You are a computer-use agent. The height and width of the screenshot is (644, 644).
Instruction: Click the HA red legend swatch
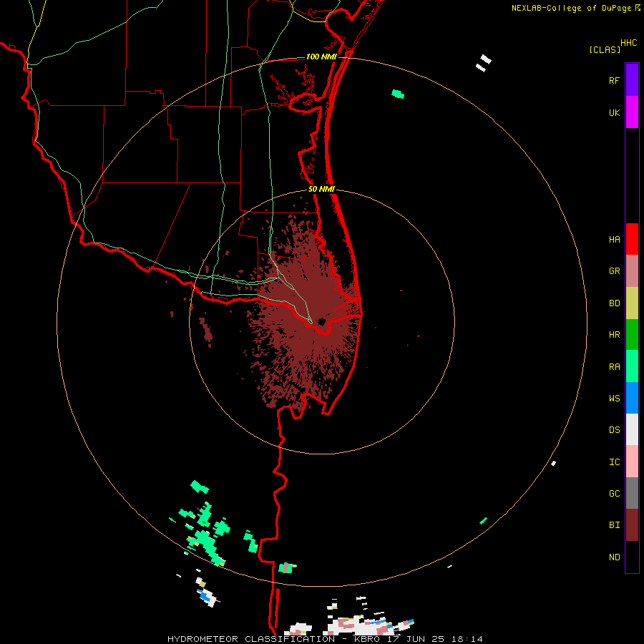(x=632, y=239)
